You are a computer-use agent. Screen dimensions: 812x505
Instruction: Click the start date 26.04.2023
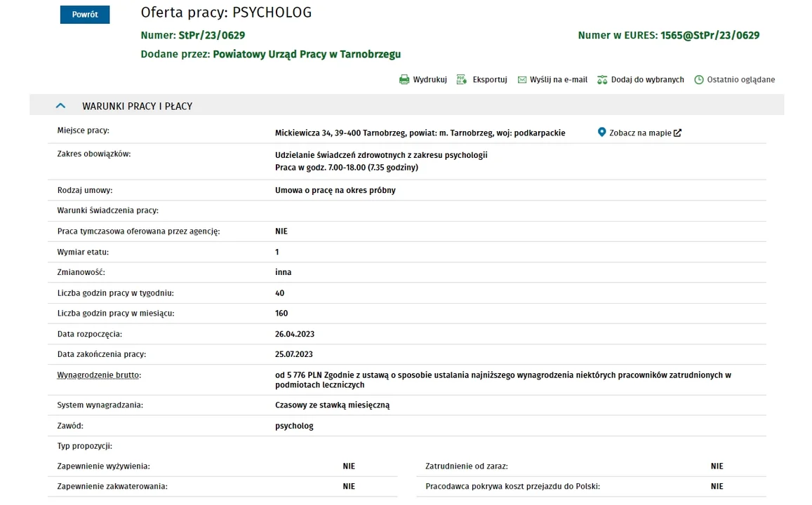click(x=295, y=335)
